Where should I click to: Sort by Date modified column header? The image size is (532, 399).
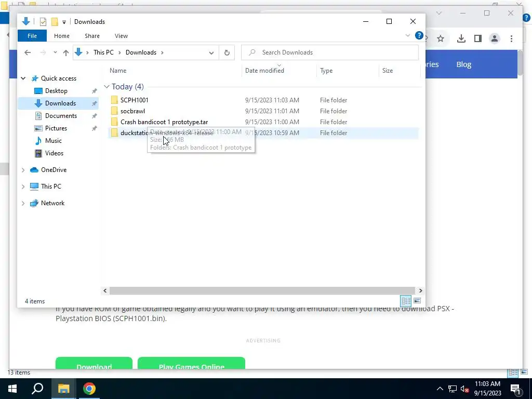pos(264,71)
